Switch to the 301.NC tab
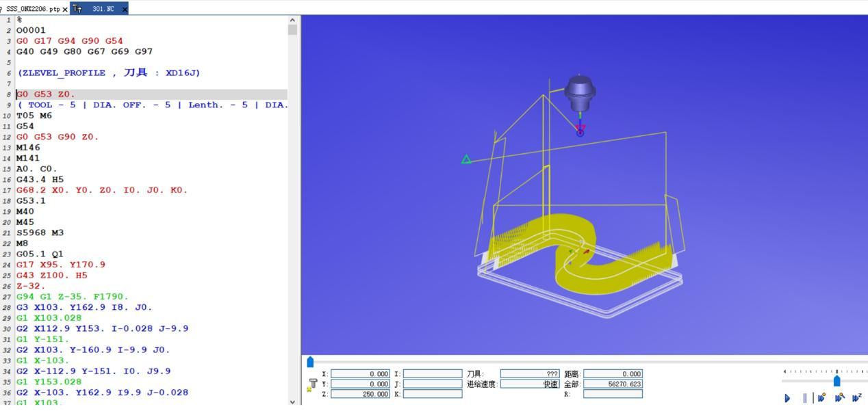 click(103, 10)
